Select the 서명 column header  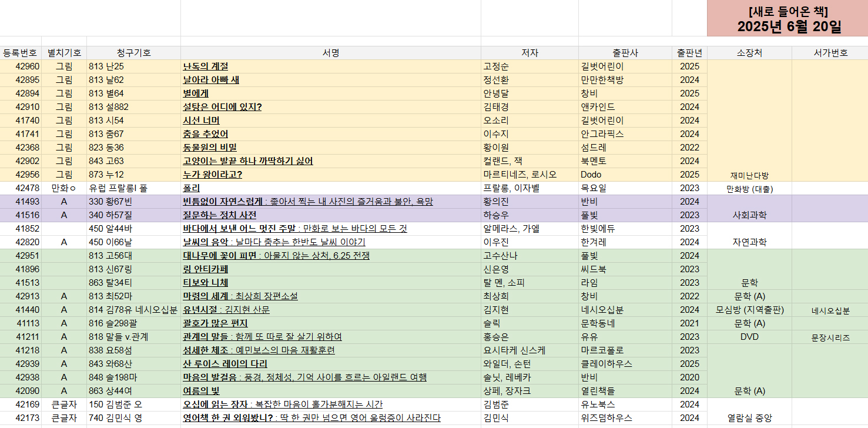click(x=331, y=53)
